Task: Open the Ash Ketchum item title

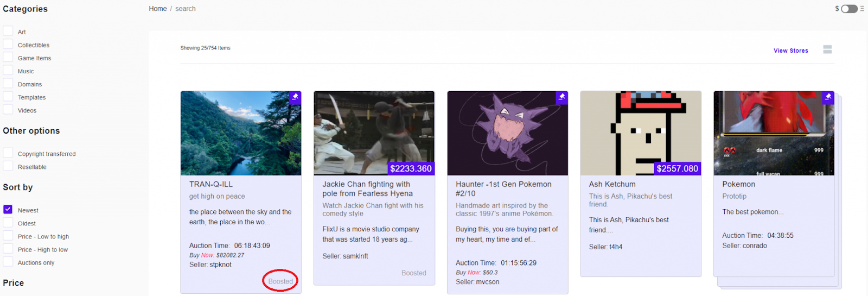Action: tap(612, 184)
